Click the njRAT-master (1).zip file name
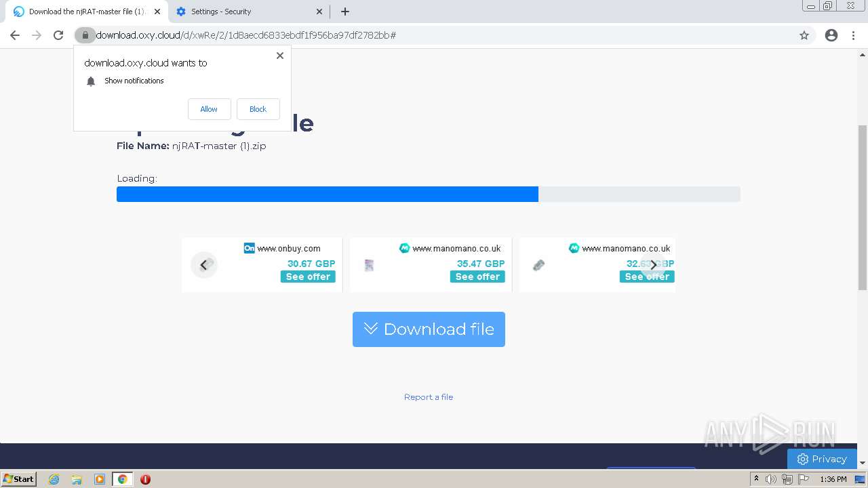 click(219, 146)
